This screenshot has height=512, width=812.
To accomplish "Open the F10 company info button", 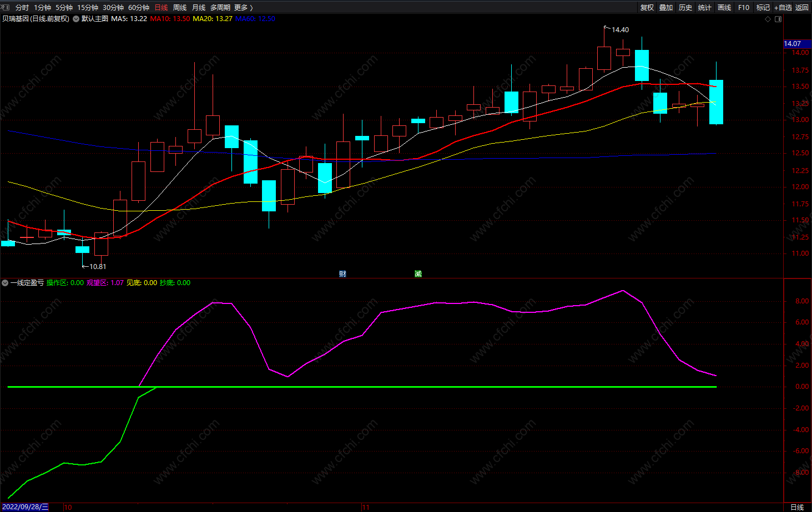I will [x=744, y=8].
